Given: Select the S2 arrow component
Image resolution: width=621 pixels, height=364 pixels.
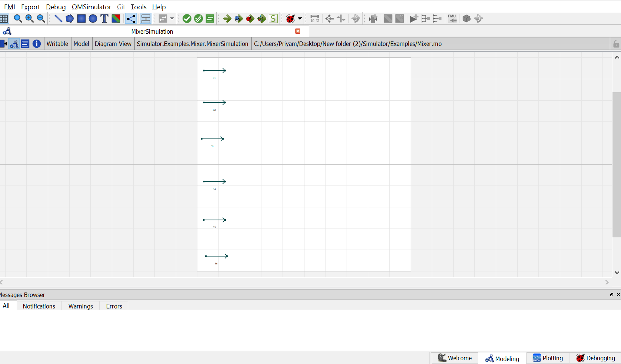Looking at the screenshot, I should click(x=214, y=103).
